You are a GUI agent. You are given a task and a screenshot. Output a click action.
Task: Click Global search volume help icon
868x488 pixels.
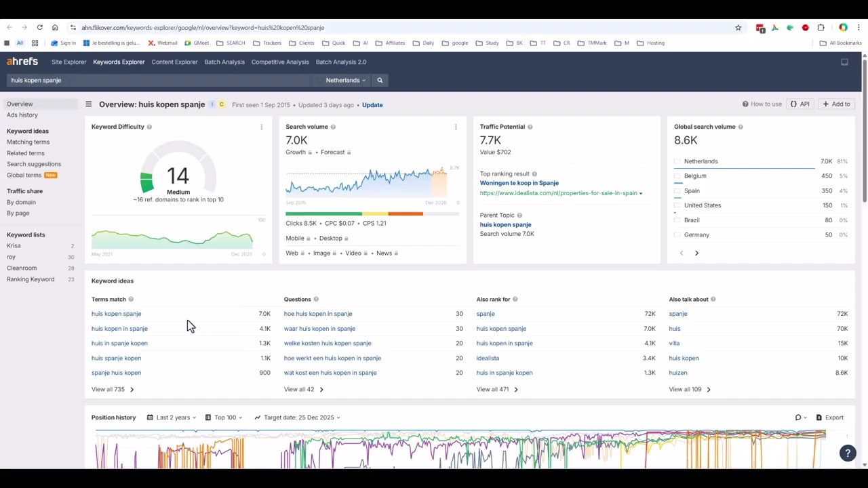741,127
